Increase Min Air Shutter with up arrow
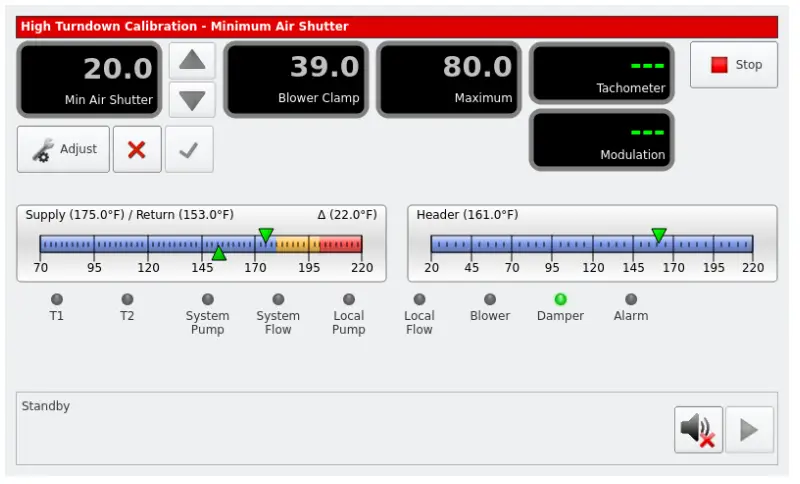 point(192,61)
